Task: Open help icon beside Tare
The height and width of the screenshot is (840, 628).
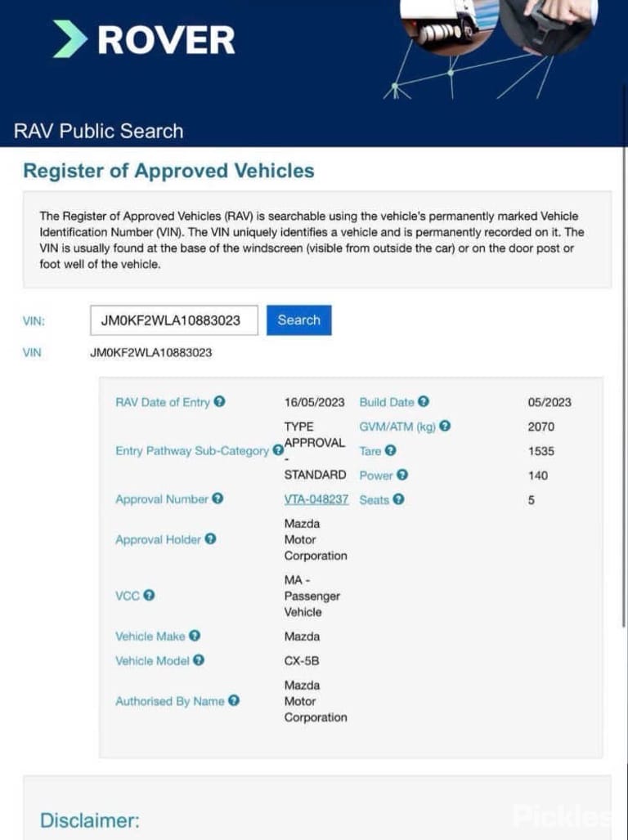Action: click(x=390, y=450)
